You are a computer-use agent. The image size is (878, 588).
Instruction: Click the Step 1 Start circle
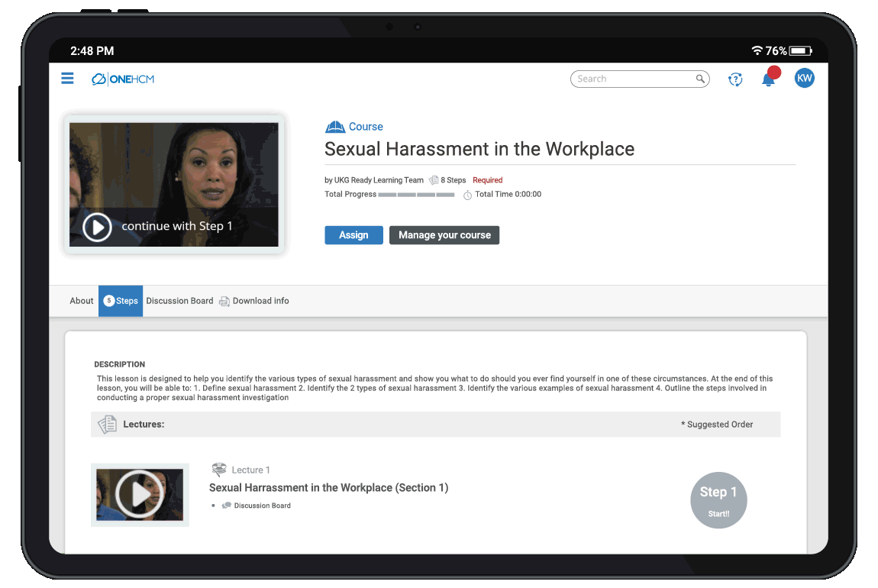click(x=718, y=500)
